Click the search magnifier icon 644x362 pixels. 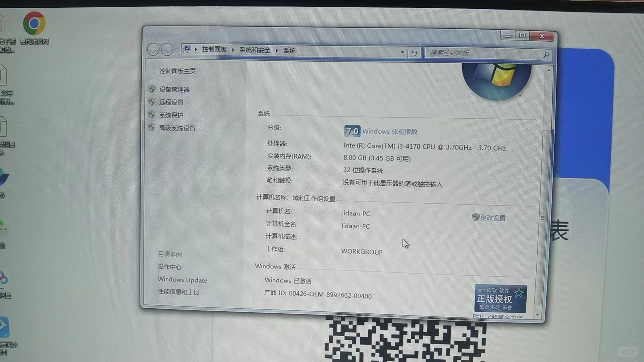tap(546, 55)
